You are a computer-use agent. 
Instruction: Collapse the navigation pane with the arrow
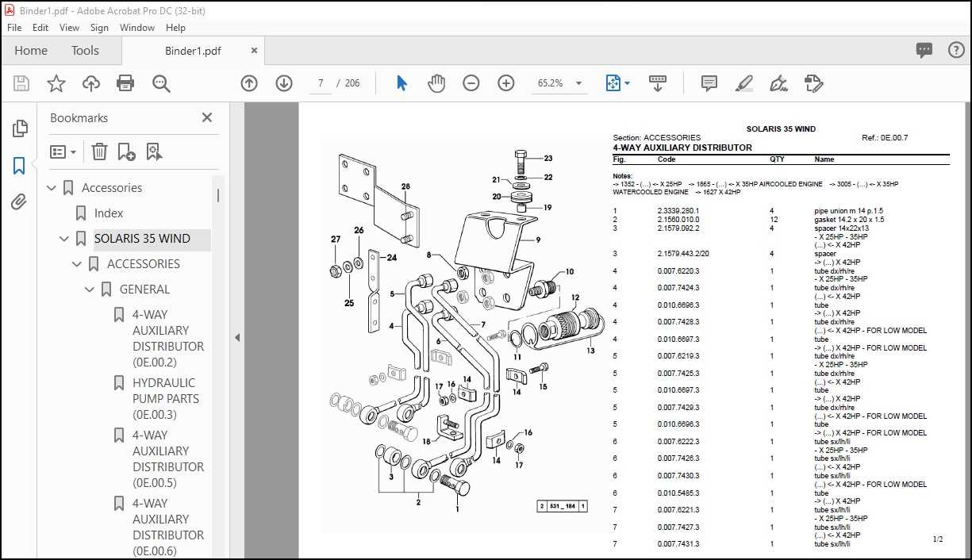237,337
